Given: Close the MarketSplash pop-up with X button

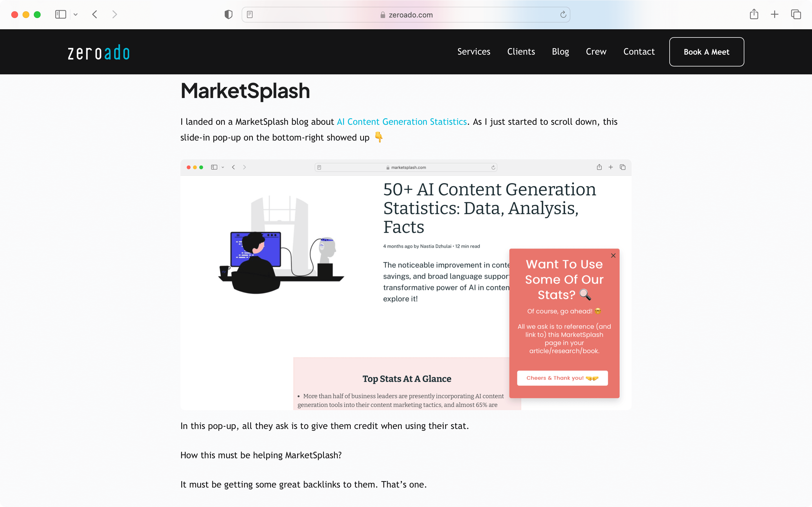Looking at the screenshot, I should click(x=613, y=255).
